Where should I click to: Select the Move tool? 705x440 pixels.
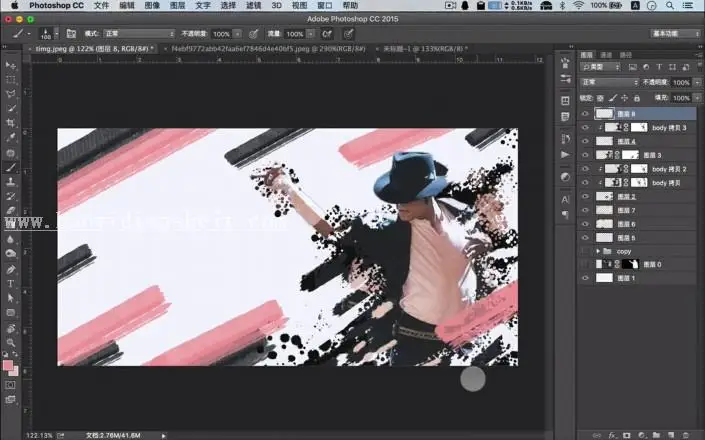(10, 66)
